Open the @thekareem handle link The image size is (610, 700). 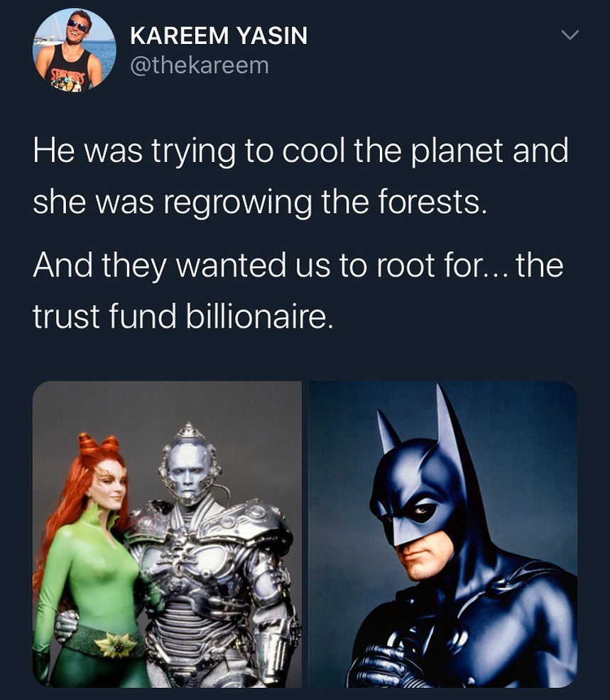tap(200, 65)
